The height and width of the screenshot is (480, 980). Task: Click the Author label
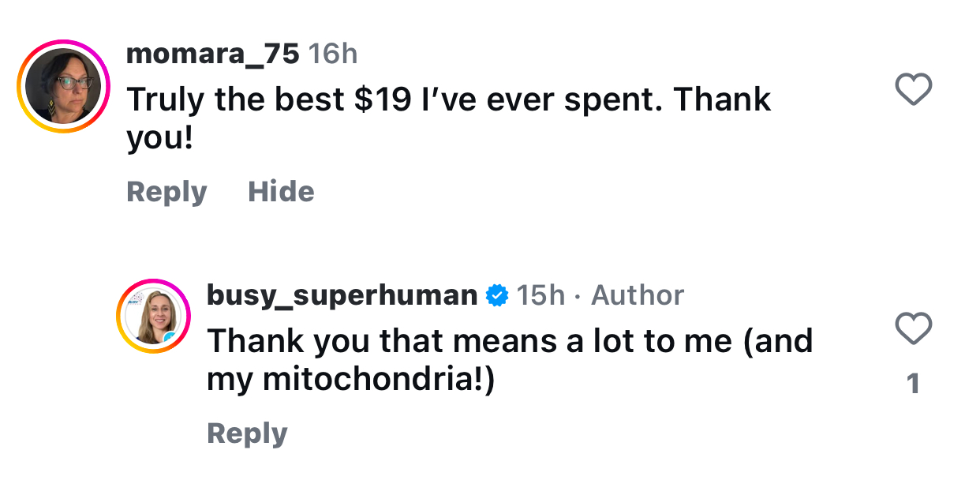638,295
